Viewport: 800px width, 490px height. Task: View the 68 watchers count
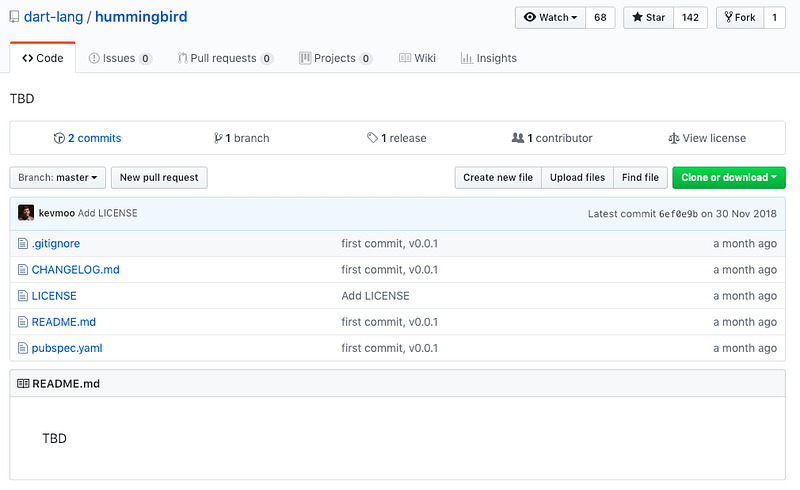[600, 17]
